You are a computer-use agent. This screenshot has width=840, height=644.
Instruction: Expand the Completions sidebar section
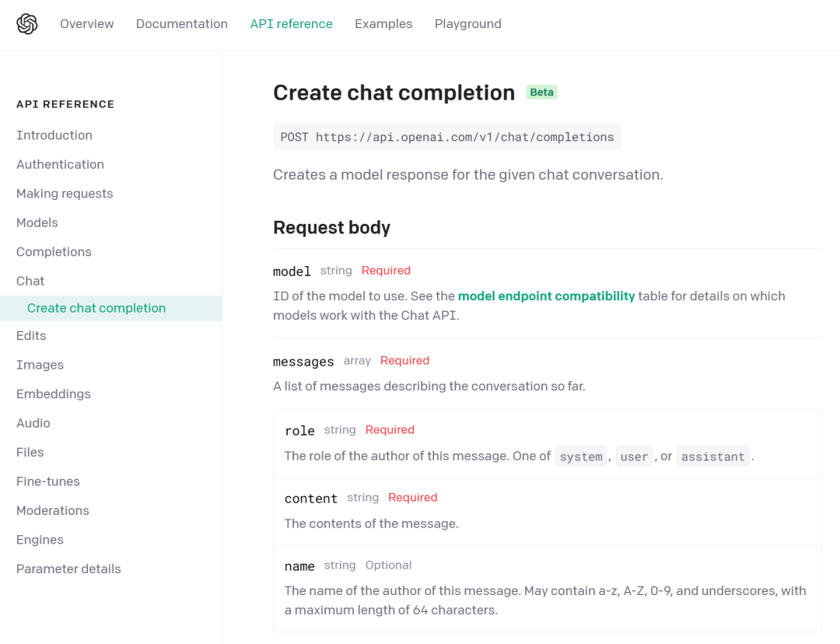(54, 252)
